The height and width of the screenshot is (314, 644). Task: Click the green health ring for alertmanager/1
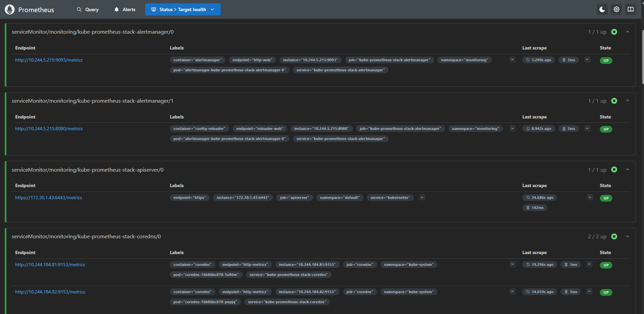click(614, 101)
